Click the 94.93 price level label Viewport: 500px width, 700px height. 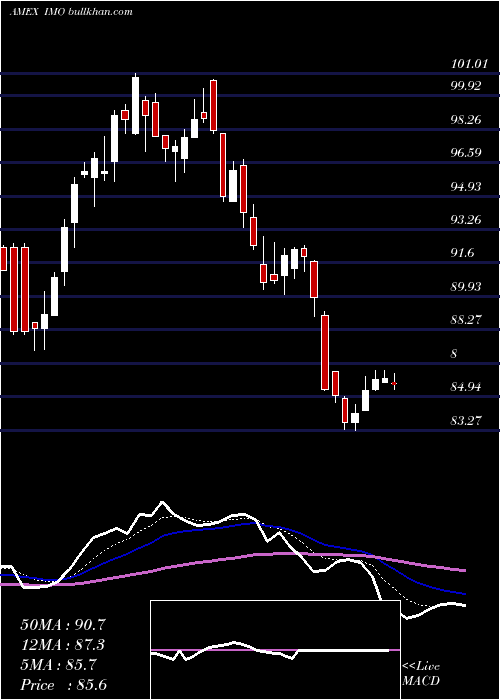pos(466,187)
